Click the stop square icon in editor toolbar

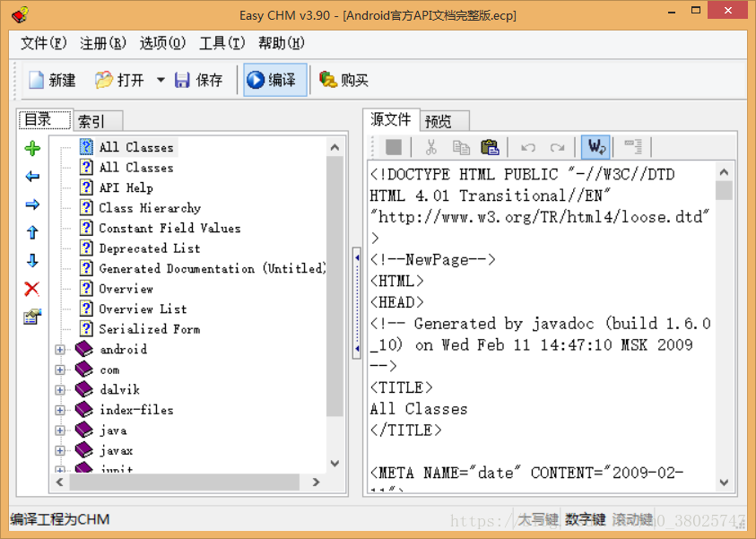[x=394, y=147]
